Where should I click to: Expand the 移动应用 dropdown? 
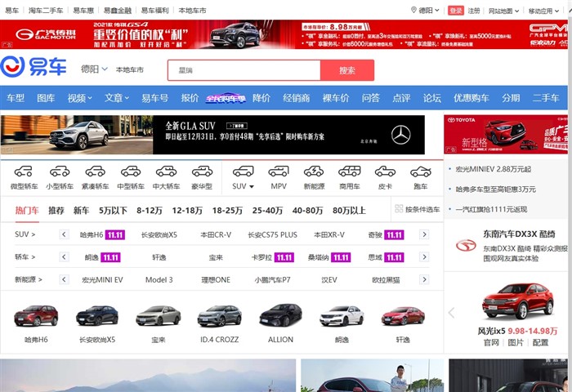pyautogui.click(x=543, y=11)
